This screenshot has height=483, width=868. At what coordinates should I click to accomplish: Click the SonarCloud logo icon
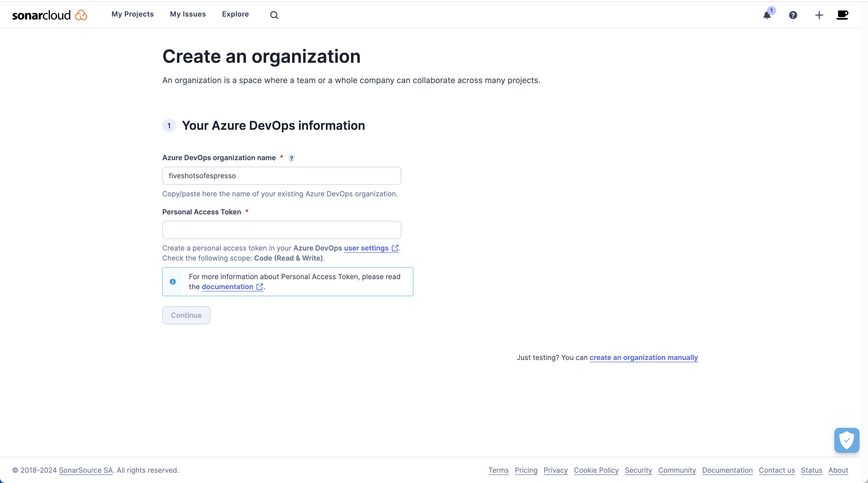[x=82, y=14]
